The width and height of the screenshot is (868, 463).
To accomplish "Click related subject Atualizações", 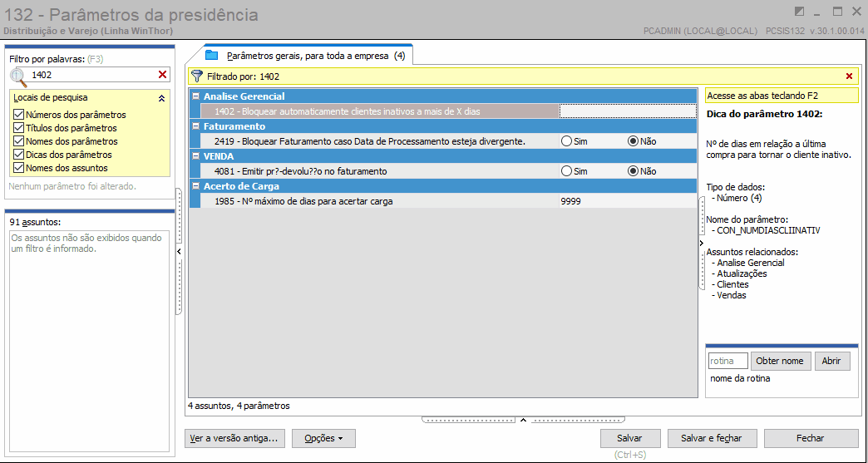I will coord(742,273).
